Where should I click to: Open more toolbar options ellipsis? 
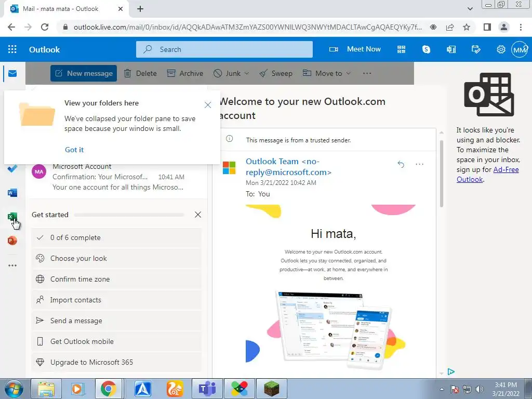coord(367,73)
